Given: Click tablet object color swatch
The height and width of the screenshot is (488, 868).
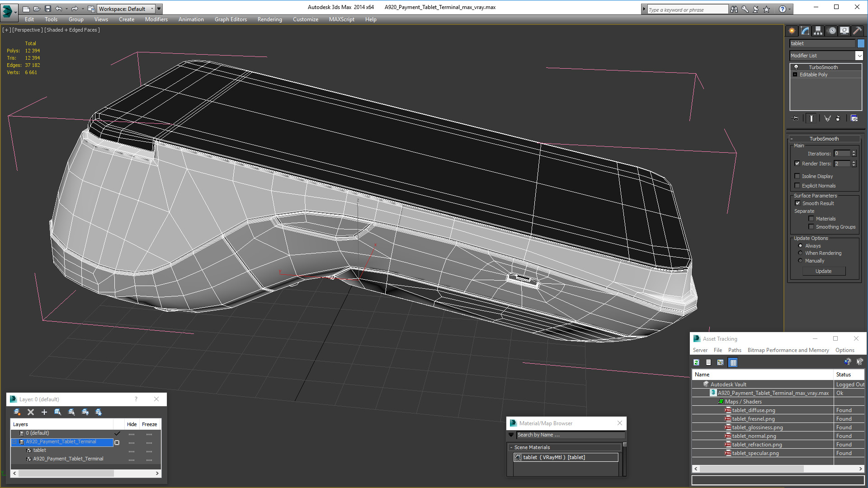Looking at the screenshot, I should [861, 43].
